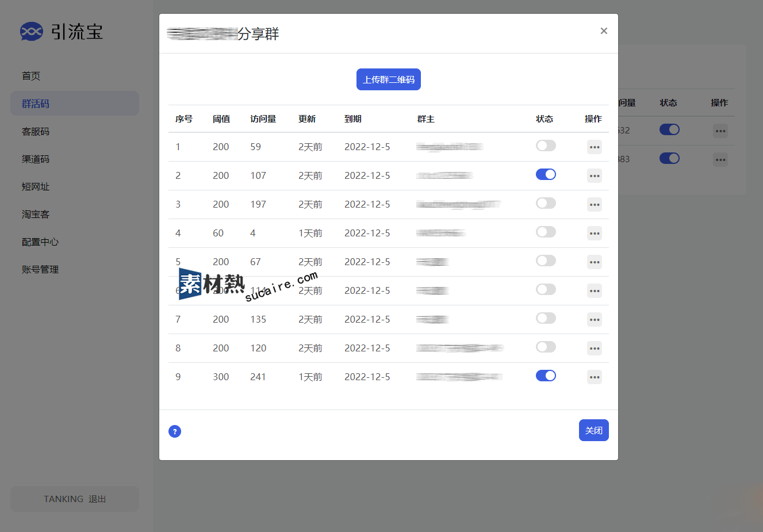
Task: Turn off the status switch in row 9
Action: pyautogui.click(x=546, y=376)
